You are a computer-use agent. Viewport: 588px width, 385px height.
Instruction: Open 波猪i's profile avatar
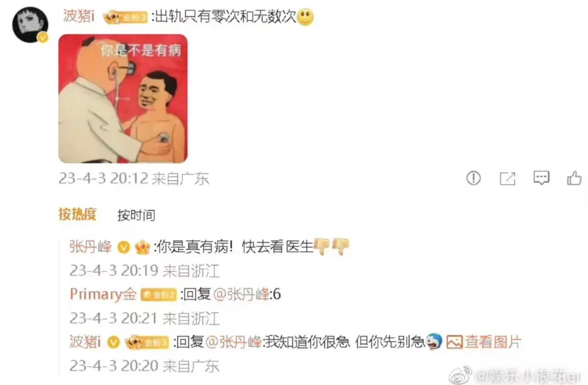pyautogui.click(x=30, y=24)
